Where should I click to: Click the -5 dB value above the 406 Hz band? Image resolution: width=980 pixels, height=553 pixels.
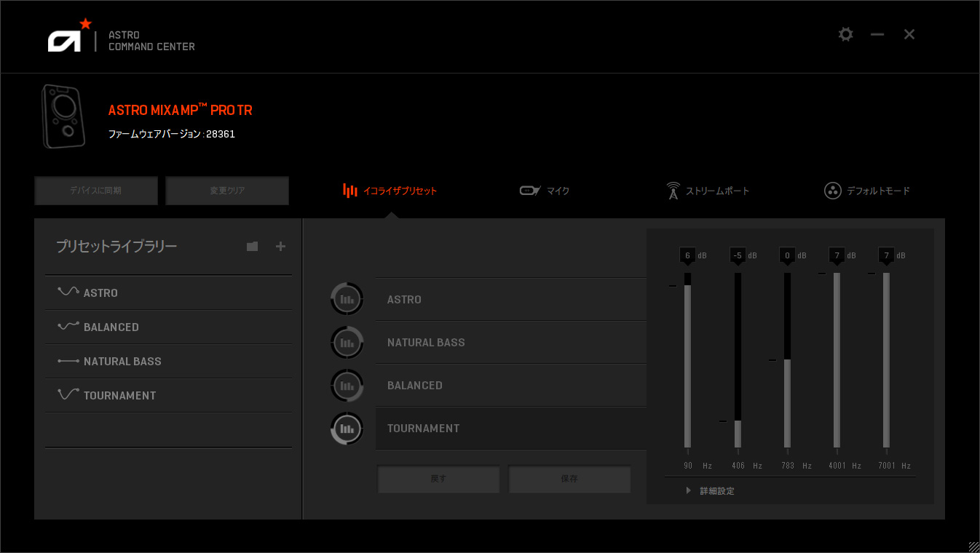tap(738, 255)
